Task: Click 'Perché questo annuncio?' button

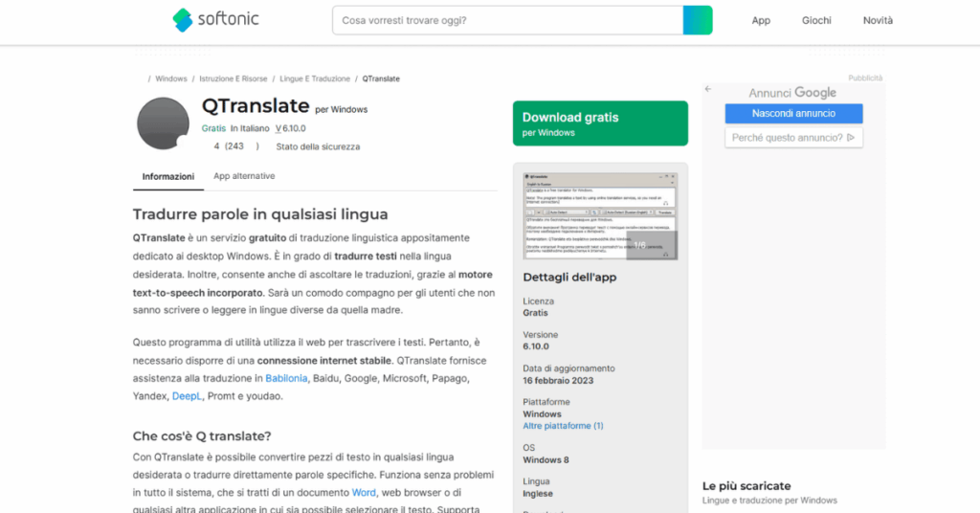Action: (x=793, y=138)
